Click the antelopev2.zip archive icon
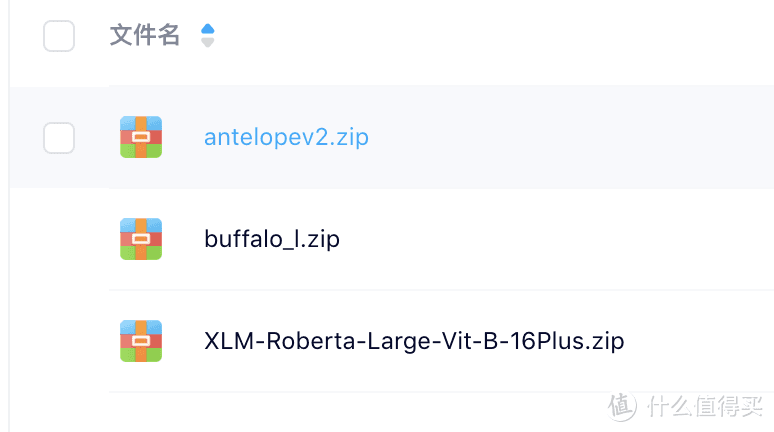This screenshot has width=774, height=432. point(141,137)
